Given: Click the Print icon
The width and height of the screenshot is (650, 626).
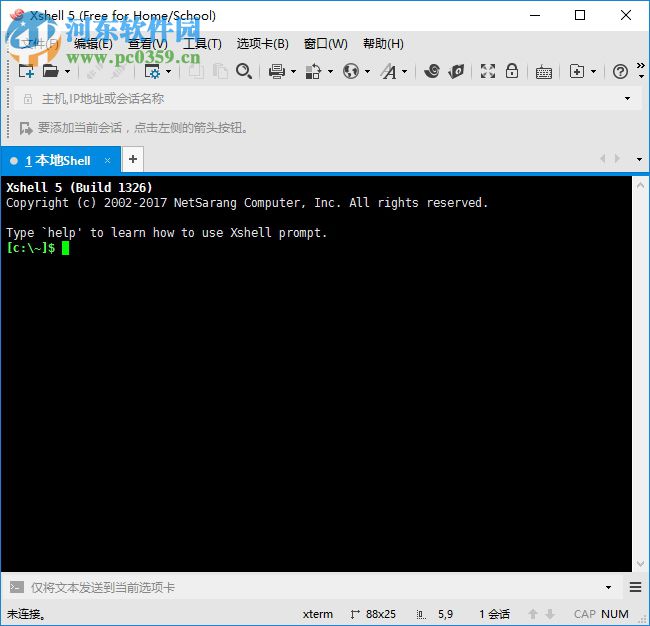Looking at the screenshot, I should coord(276,71).
